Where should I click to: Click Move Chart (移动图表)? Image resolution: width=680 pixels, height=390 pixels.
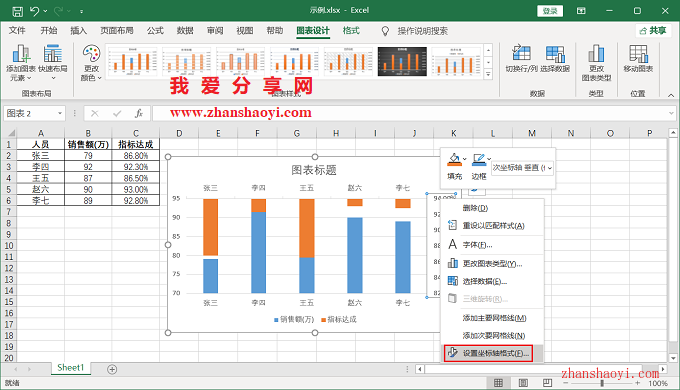tap(638, 59)
